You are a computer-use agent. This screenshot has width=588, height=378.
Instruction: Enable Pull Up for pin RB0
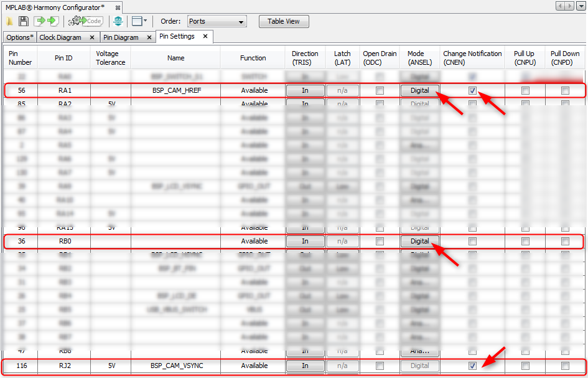point(525,241)
